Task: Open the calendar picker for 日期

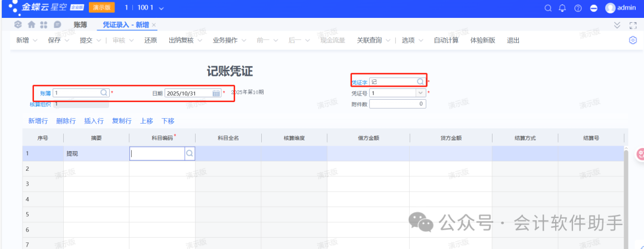Action: coord(216,93)
